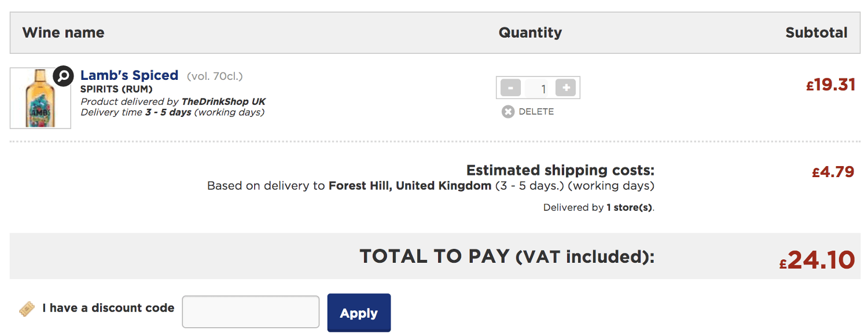Screen dimensions: 868x334
Task: Focus the discount code input box
Action: (x=251, y=312)
